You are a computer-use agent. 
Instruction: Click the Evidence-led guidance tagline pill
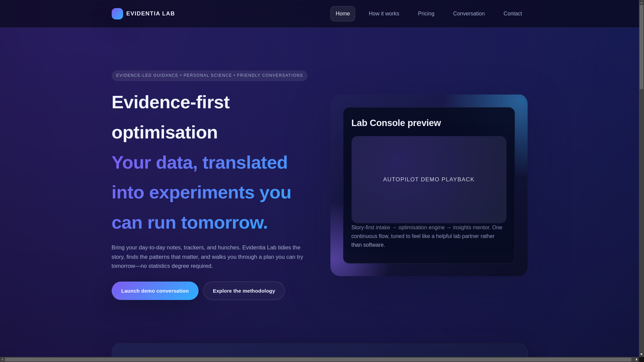tap(209, 75)
